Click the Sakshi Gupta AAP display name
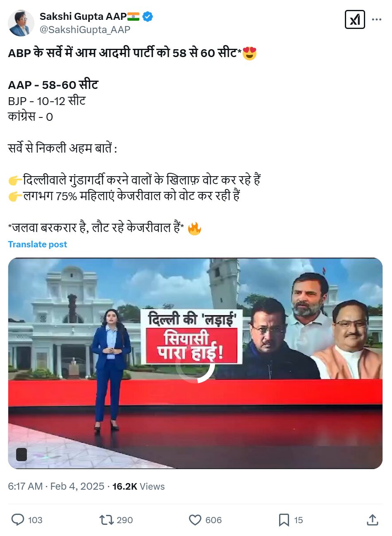 coord(83,16)
